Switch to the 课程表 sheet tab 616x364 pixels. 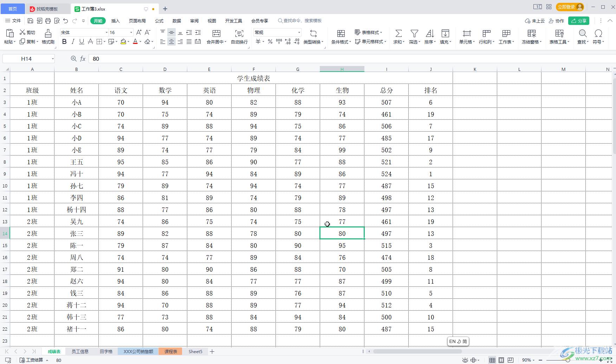click(x=170, y=351)
